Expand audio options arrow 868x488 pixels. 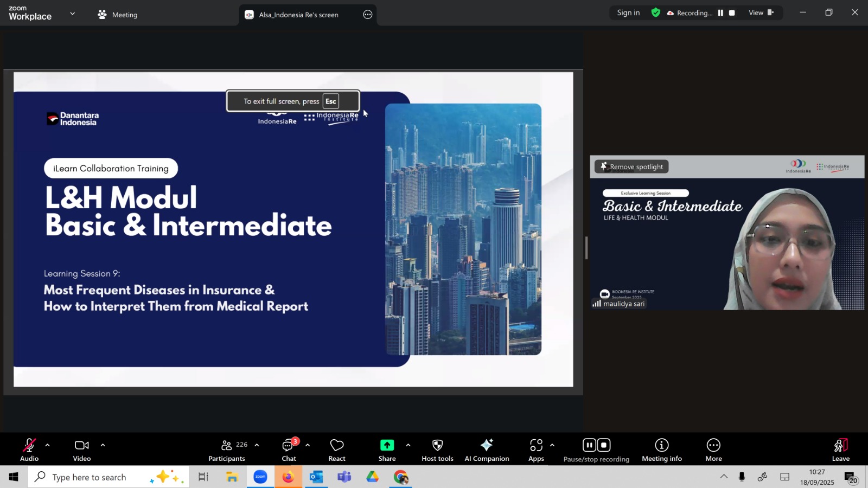coord(48,445)
